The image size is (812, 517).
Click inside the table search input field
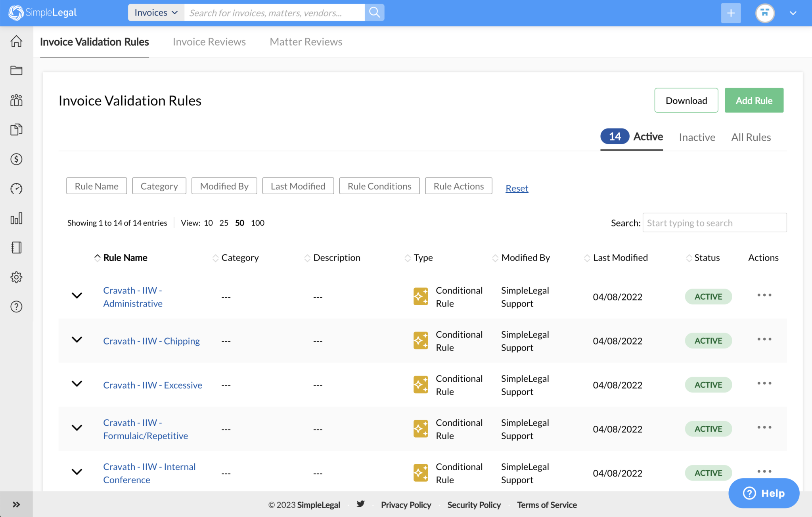(714, 223)
